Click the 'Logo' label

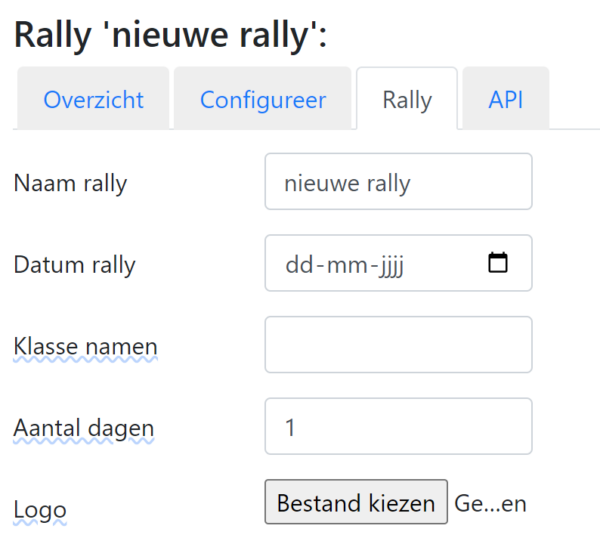(x=39, y=510)
